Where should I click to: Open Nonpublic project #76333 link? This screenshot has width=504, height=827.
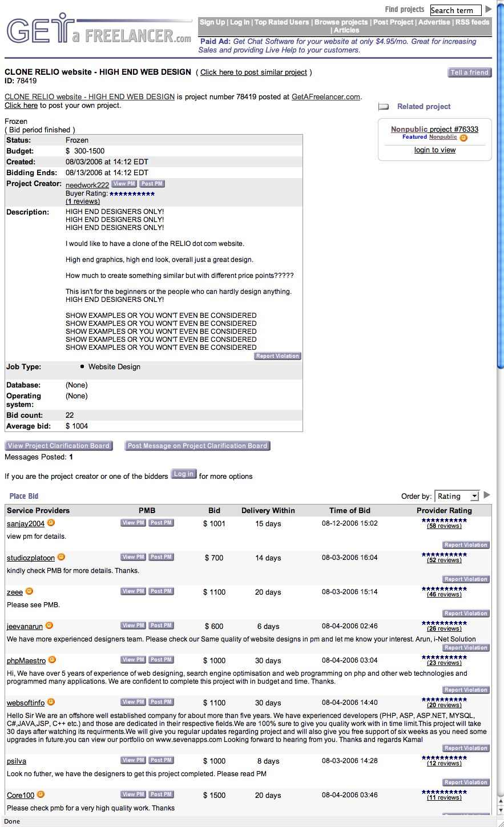(x=435, y=130)
